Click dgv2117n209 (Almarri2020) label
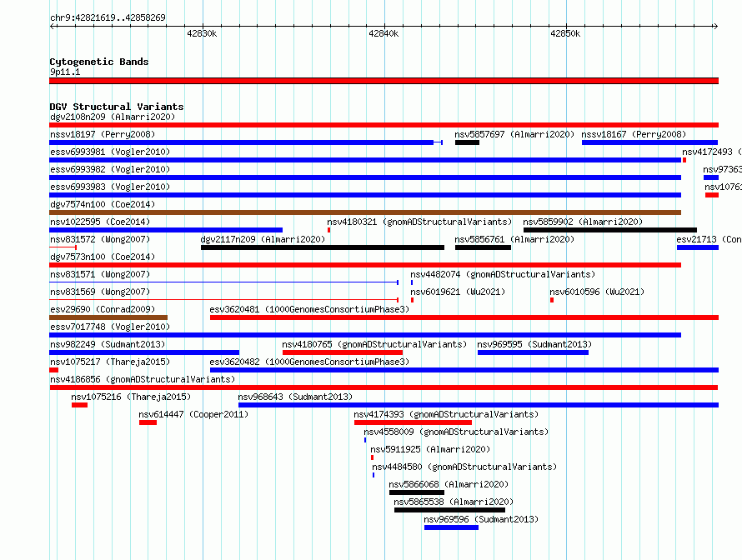 click(263, 239)
